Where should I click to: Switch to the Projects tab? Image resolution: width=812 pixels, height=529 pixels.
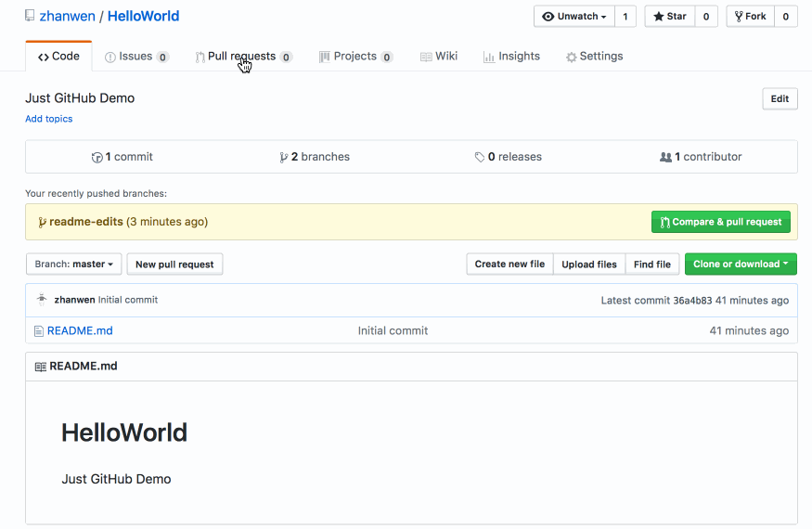tap(355, 57)
